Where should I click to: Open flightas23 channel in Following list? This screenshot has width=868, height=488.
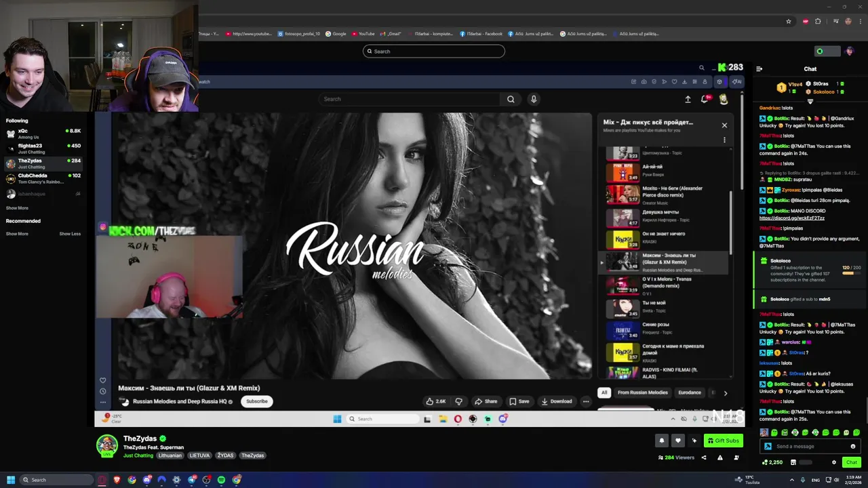tap(43, 148)
